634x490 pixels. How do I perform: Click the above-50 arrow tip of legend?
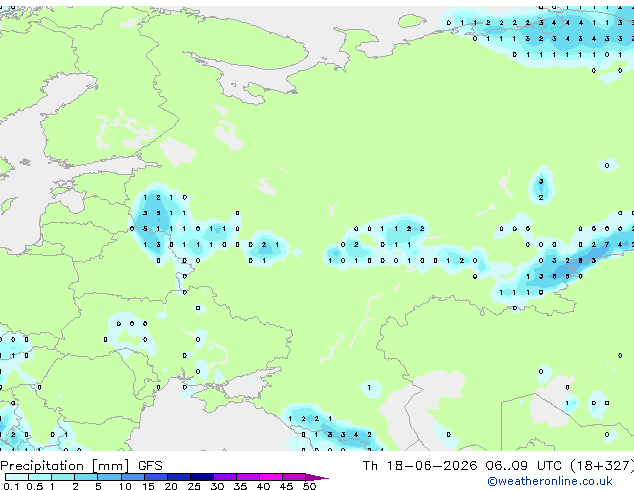[317, 477]
